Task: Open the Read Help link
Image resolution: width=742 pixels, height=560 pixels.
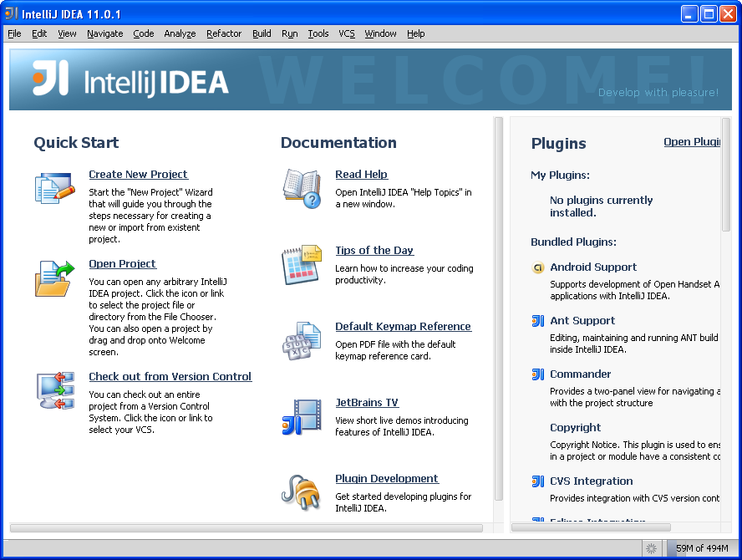Action: pyautogui.click(x=361, y=174)
